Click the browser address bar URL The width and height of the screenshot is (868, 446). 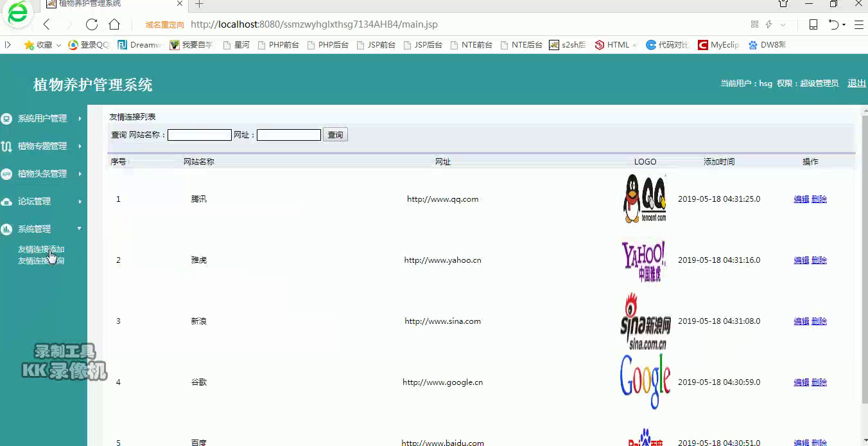coord(314,24)
